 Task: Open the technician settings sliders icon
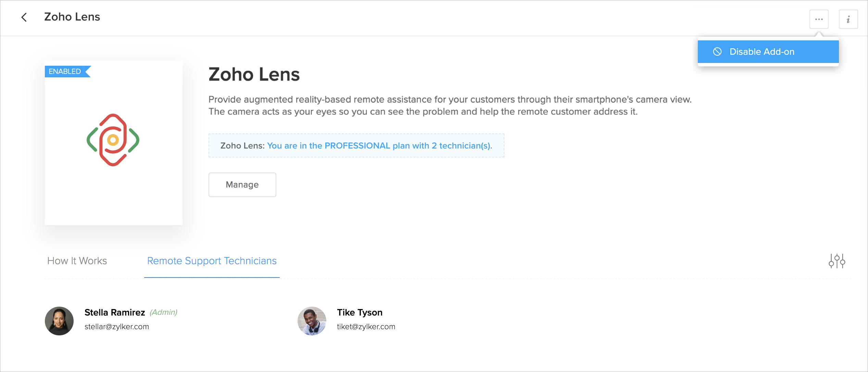[837, 261]
